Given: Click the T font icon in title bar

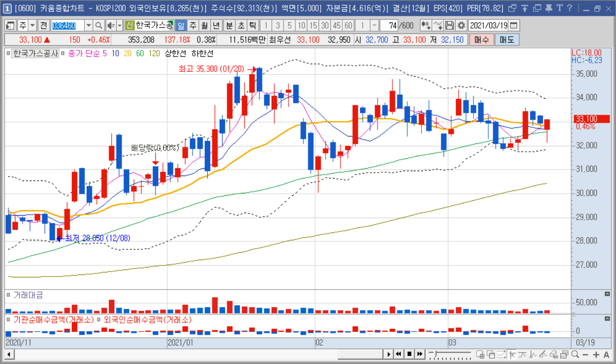Looking at the screenshot, I should pyautogui.click(x=560, y=8).
